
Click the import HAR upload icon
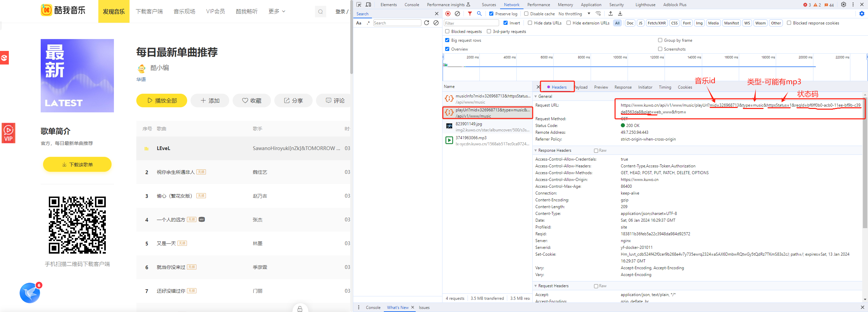coord(611,14)
